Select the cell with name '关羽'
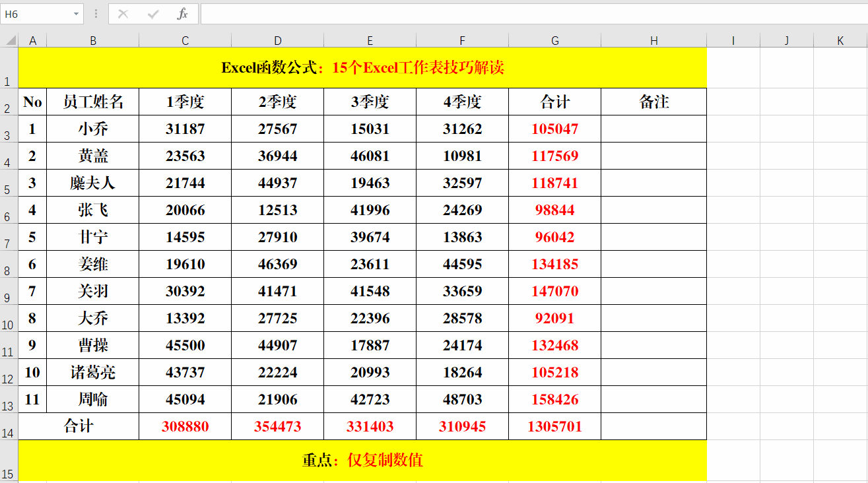Viewport: 868px width, 483px height. coord(93,292)
